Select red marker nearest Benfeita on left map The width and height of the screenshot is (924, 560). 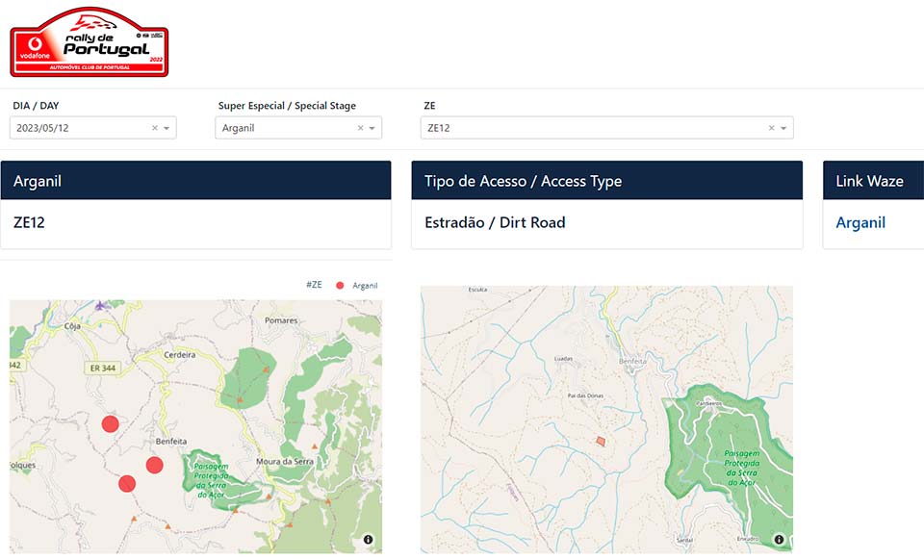[x=154, y=465]
